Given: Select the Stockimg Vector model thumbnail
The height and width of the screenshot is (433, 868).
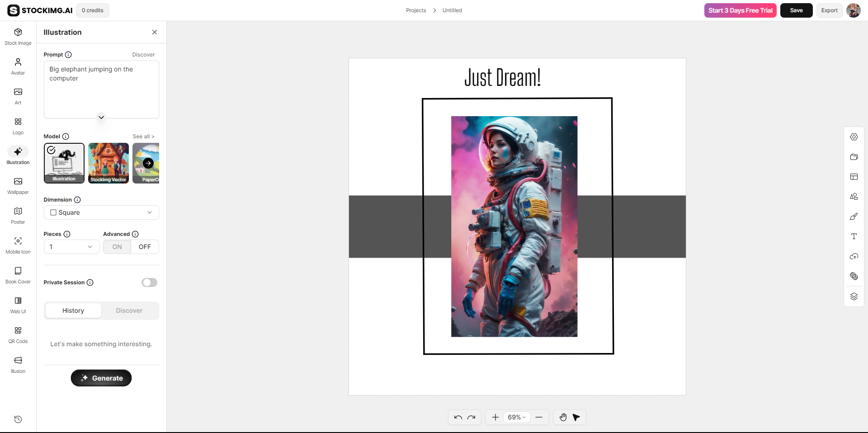Looking at the screenshot, I should pos(108,163).
